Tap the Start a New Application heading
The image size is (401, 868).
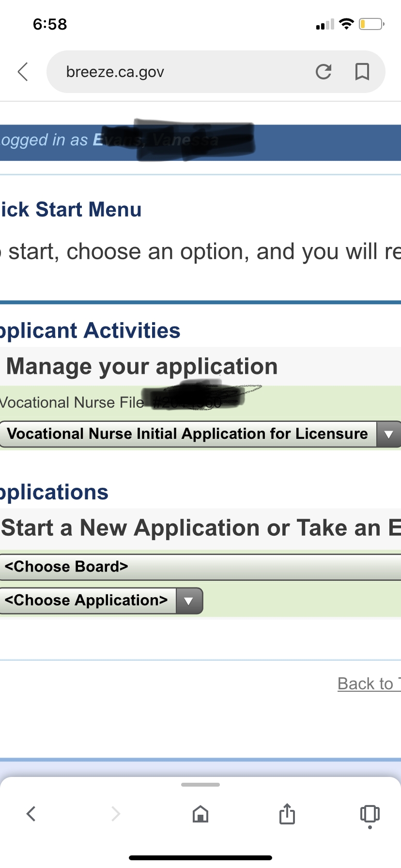click(200, 528)
